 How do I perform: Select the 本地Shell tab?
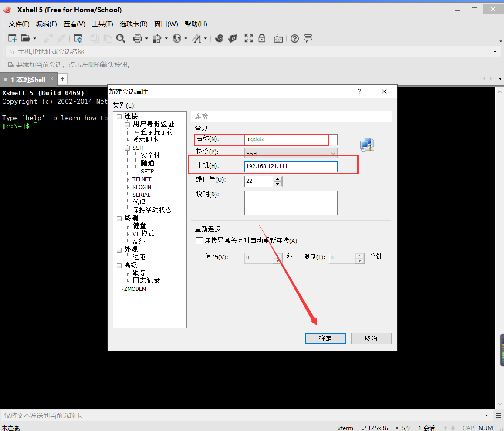pos(28,80)
